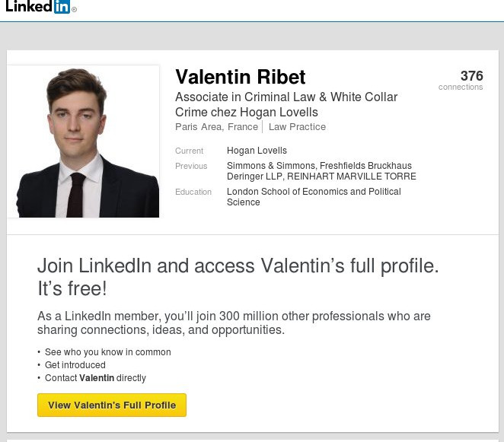Click the Associate in Criminal Law headline
504x442 pixels.
click(286, 104)
